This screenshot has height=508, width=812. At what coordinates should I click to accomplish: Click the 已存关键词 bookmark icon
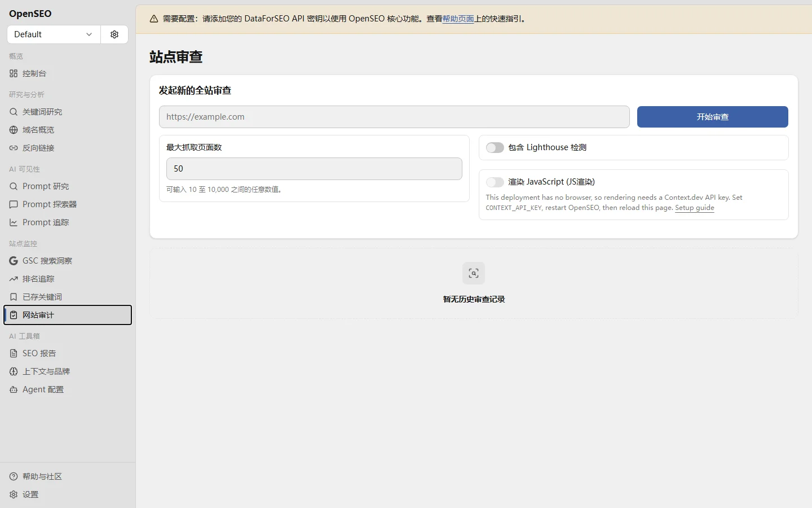coord(14,297)
